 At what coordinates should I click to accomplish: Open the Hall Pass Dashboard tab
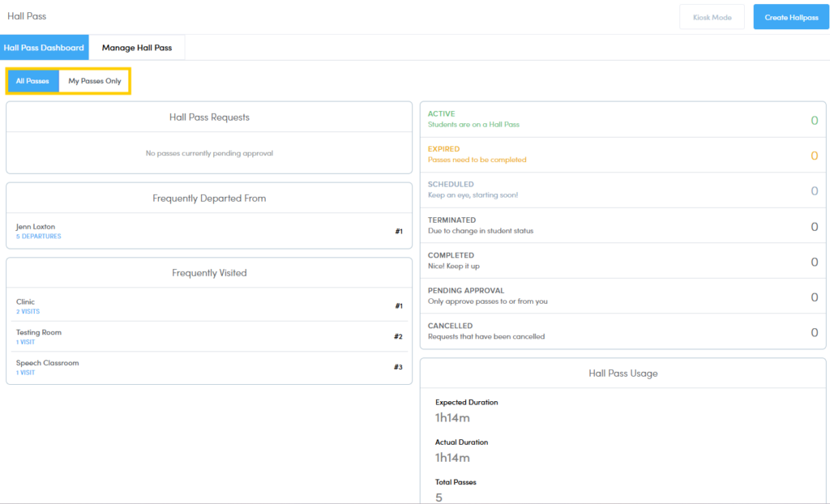click(x=44, y=48)
